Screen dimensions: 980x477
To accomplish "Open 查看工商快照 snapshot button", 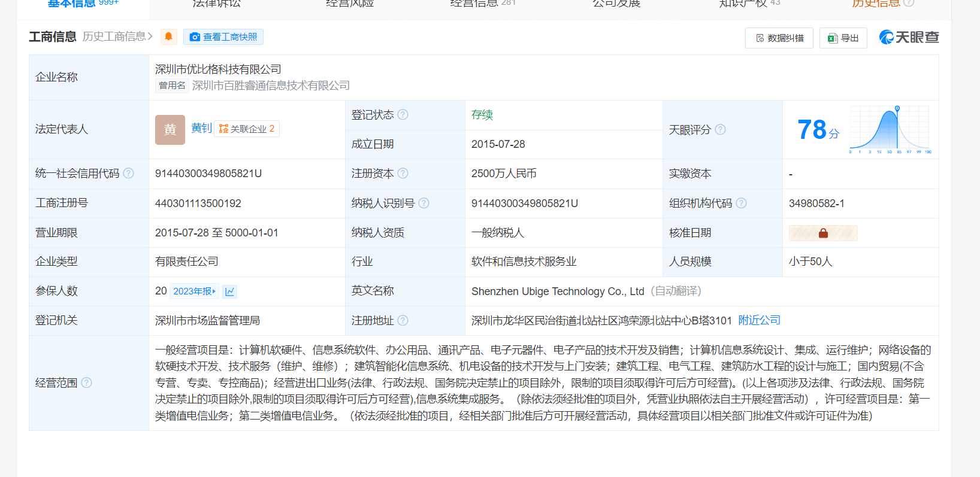I will tap(223, 37).
